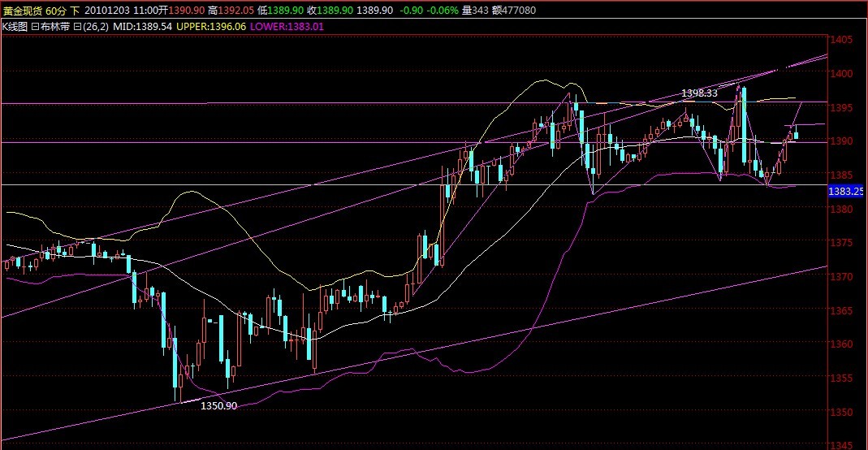
Task: Click the high price 1392.05
Action: pyautogui.click(x=235, y=11)
